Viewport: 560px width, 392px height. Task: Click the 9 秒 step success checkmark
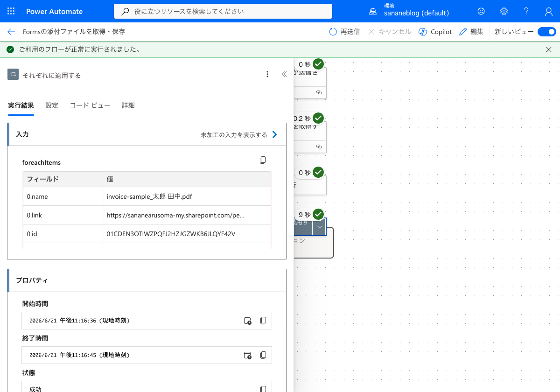click(318, 214)
